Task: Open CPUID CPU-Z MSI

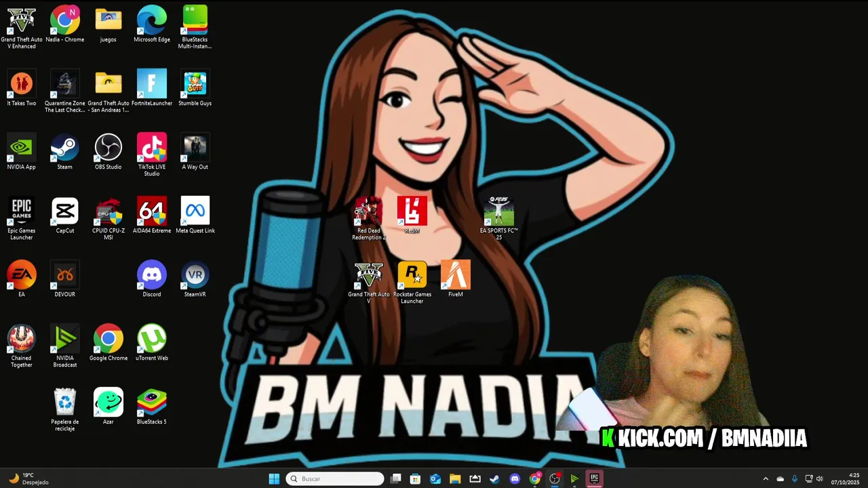Action: point(108,219)
